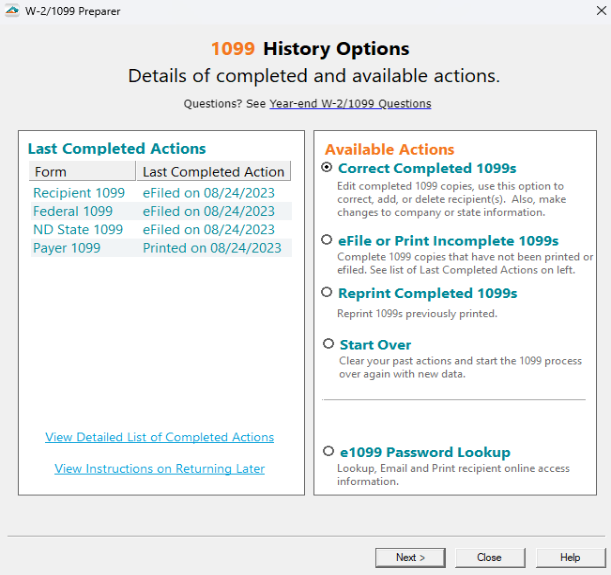This screenshot has height=575, width=611.
Task: Click the Form column header
Action: (x=82, y=172)
